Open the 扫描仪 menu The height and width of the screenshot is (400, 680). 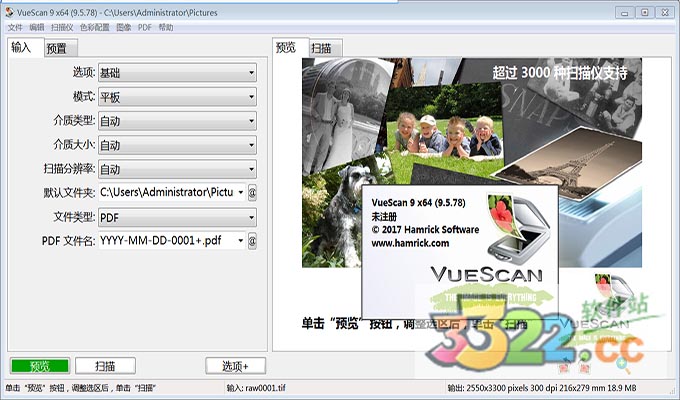pyautogui.click(x=62, y=27)
